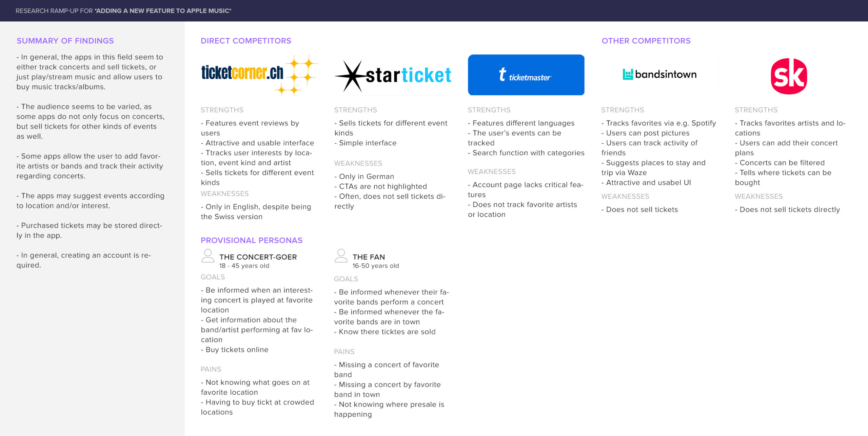Click the pink Songkick sk logo
The image size is (868, 436).
click(x=789, y=76)
